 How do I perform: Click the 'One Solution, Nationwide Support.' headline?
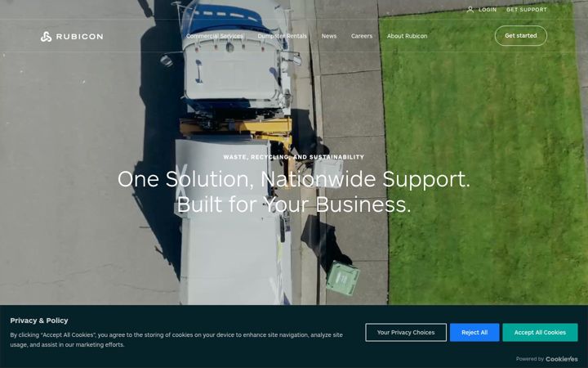pos(294,179)
